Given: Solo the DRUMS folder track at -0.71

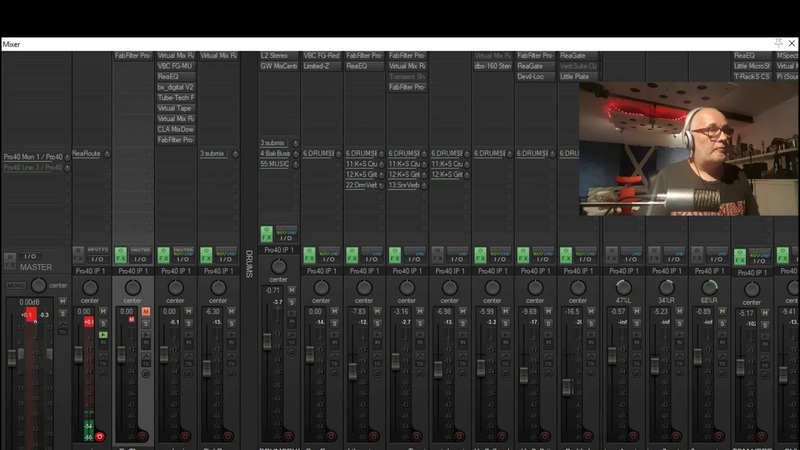Looking at the screenshot, I should coord(291,302).
